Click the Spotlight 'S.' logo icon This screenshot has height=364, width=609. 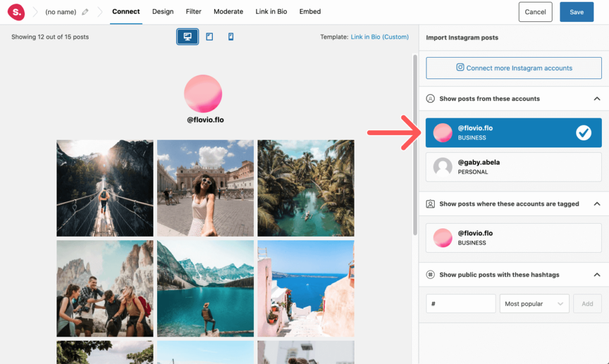coord(16,12)
